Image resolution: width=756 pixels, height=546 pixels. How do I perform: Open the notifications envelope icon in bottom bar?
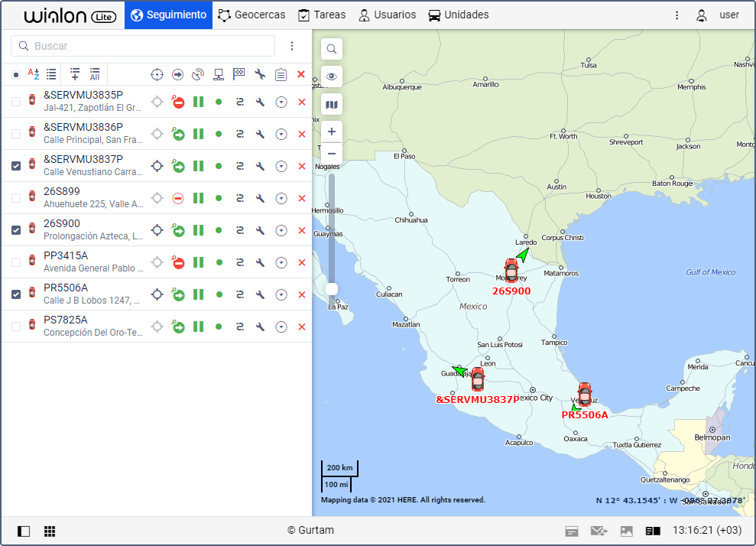pos(599,531)
